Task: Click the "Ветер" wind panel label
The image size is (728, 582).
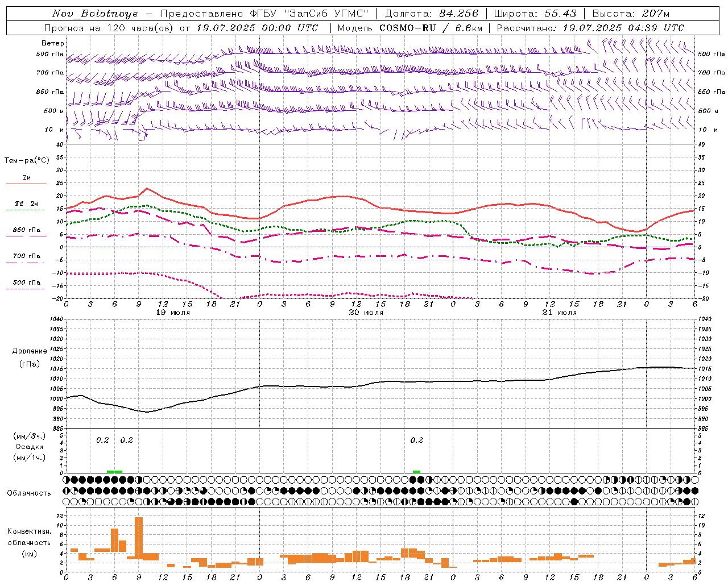Action: tap(52, 43)
